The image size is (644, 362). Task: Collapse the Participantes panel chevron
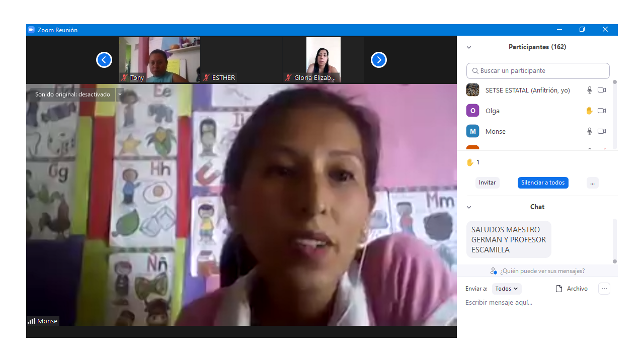tap(469, 47)
